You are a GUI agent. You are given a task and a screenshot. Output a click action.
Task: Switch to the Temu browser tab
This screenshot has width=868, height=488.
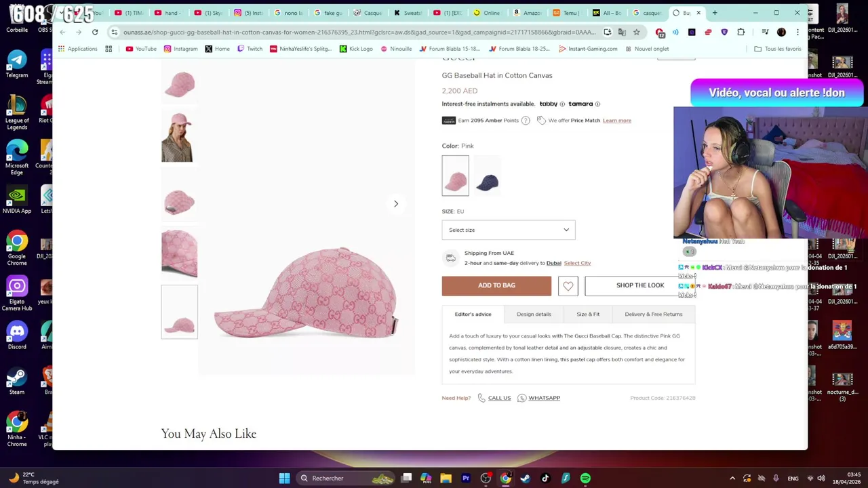point(565,13)
